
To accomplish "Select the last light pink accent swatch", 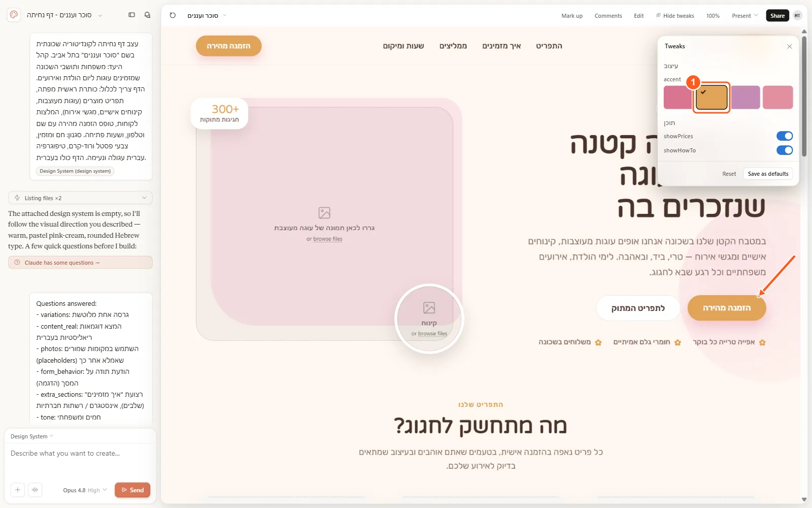I will pyautogui.click(x=777, y=97).
